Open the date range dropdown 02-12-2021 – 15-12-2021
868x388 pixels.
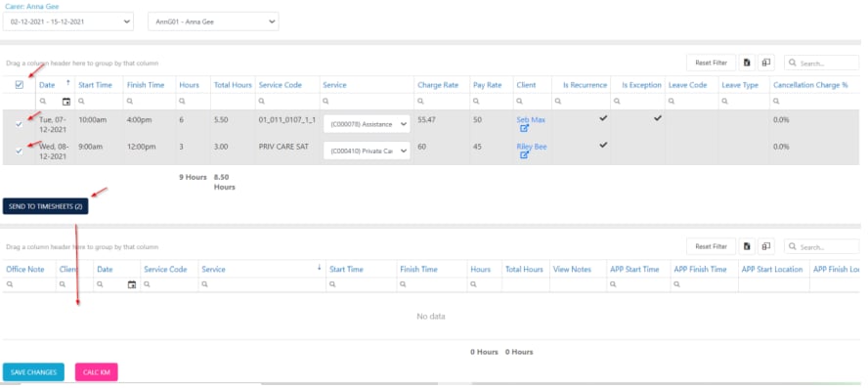tap(68, 22)
